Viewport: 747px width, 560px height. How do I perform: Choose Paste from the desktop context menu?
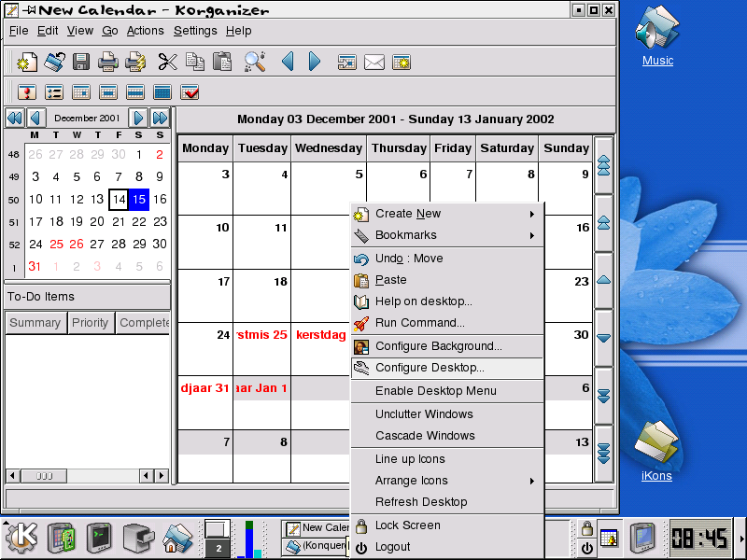[x=447, y=280]
